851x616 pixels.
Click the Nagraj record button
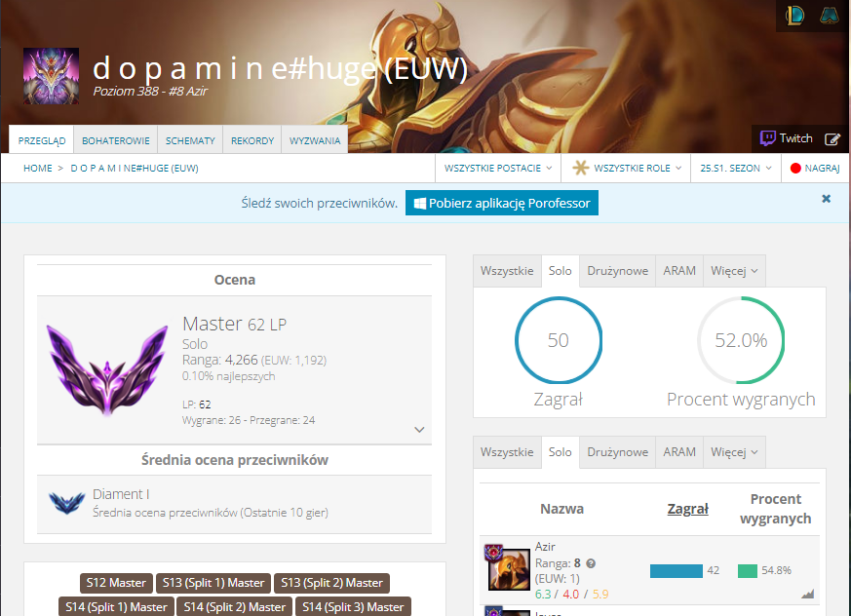pos(815,169)
